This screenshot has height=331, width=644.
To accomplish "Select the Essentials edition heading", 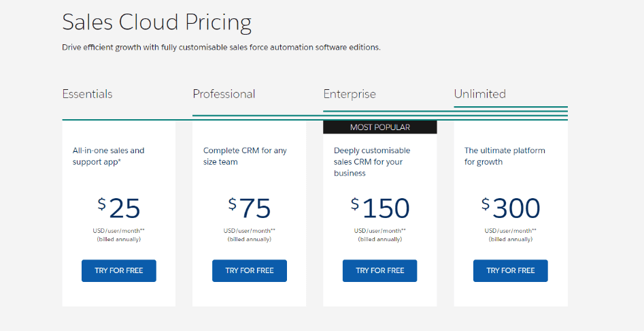I will [x=88, y=94].
